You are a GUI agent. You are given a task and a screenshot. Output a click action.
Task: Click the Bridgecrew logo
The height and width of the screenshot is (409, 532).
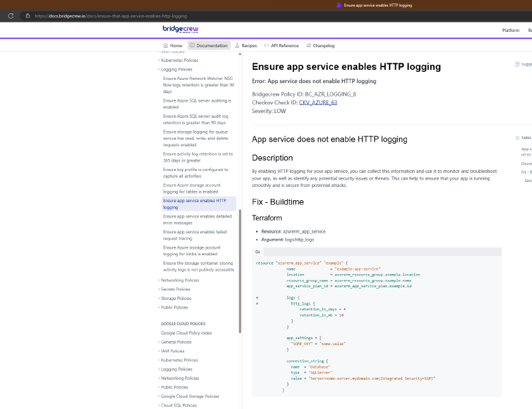click(x=180, y=29)
